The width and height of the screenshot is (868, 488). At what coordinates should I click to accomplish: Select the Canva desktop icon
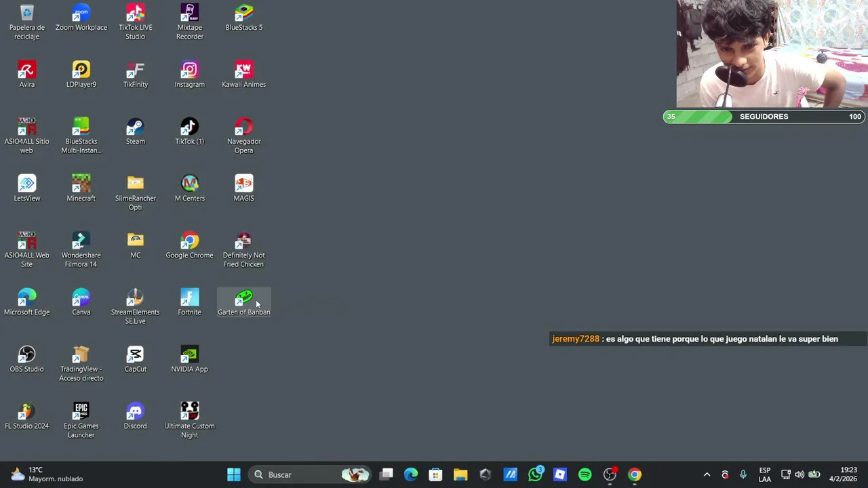pyautogui.click(x=81, y=302)
